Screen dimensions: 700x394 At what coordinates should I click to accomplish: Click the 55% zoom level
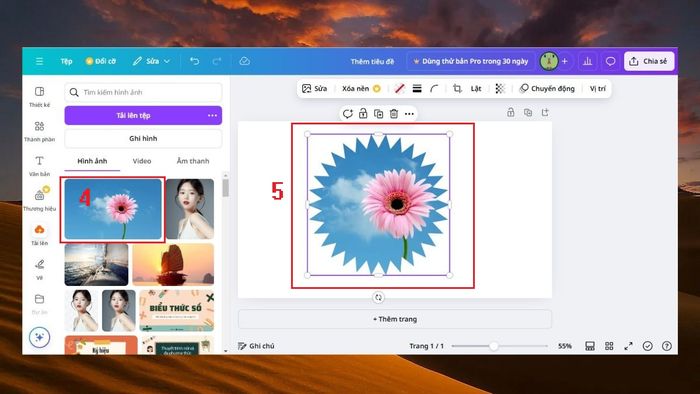[x=565, y=346]
